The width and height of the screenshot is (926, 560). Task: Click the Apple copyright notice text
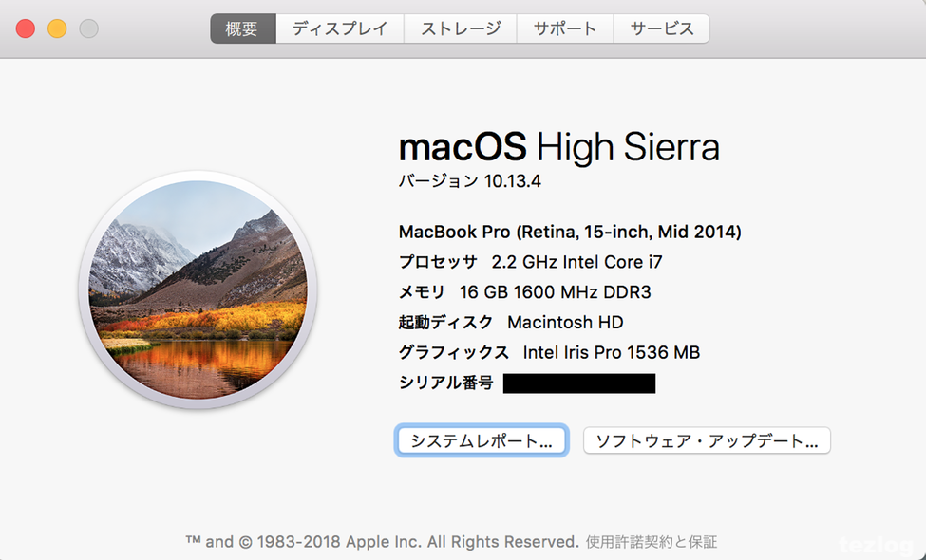382,542
